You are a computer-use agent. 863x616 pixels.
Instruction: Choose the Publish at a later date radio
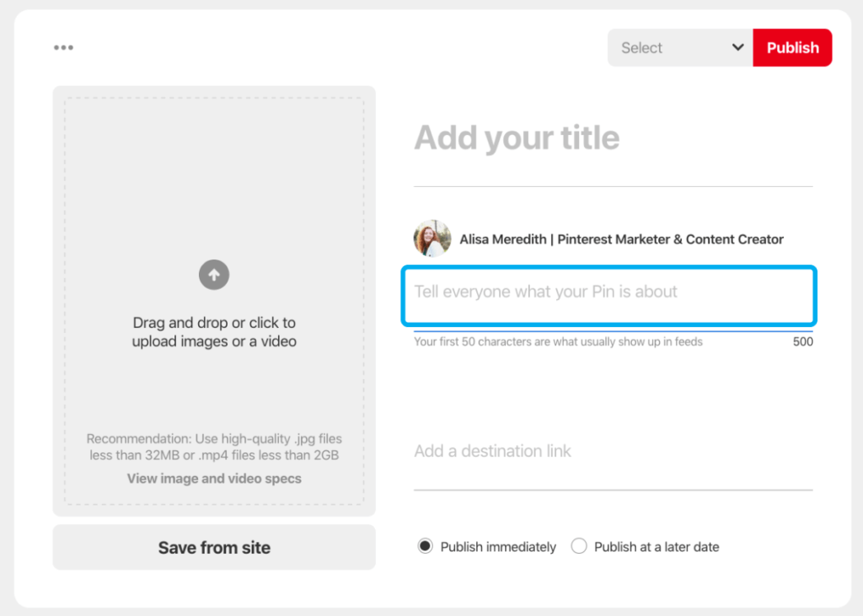pos(579,547)
